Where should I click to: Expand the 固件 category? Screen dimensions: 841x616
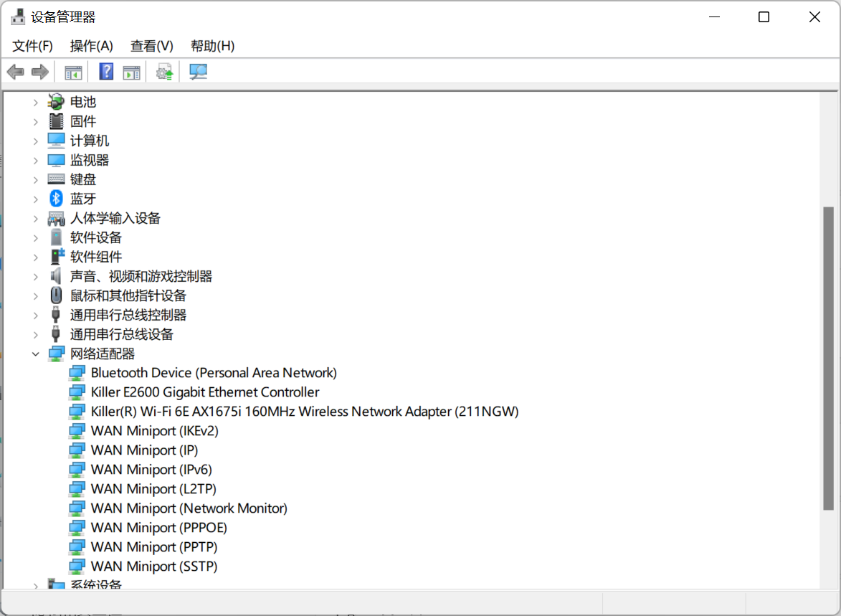point(35,121)
